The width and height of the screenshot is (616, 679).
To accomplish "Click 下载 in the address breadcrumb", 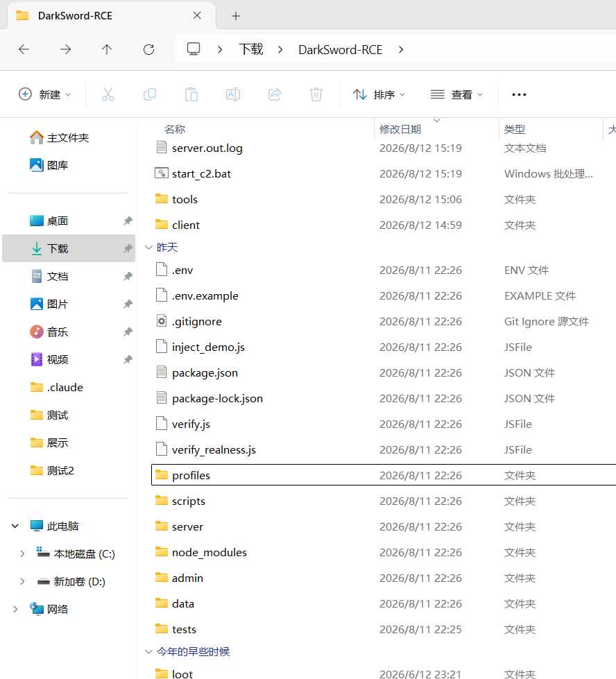I will coord(251,49).
